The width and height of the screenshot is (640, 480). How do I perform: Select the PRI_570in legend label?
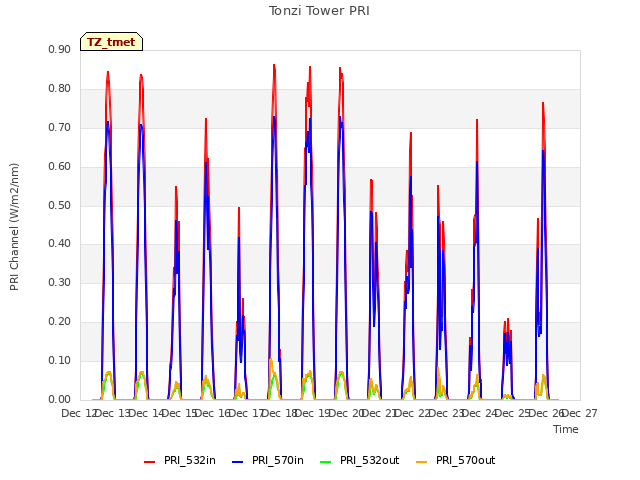coord(278,460)
